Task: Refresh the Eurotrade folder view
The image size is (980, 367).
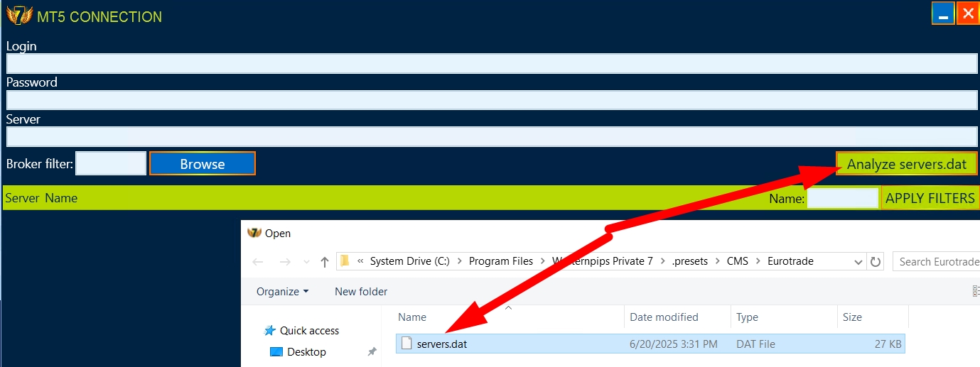Action: [x=876, y=262]
